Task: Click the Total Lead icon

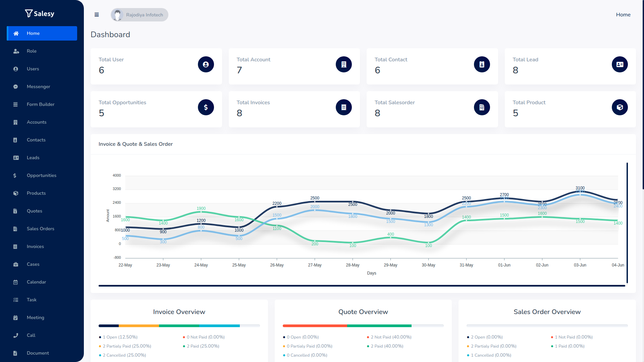Action: pyautogui.click(x=619, y=65)
